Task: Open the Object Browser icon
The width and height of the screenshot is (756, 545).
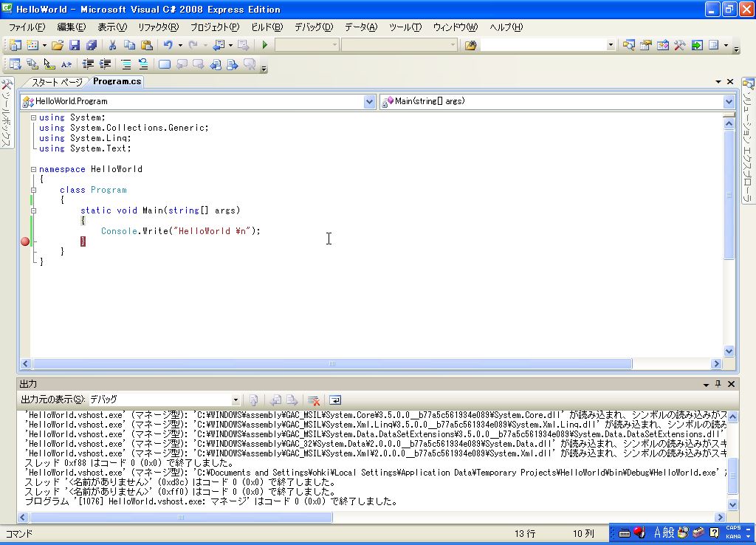Action: coord(663,45)
